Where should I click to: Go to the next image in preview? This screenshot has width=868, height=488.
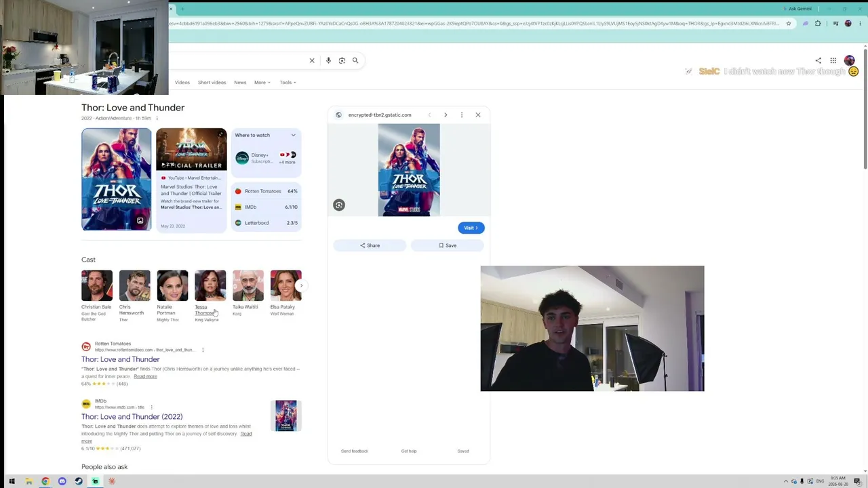(x=446, y=115)
